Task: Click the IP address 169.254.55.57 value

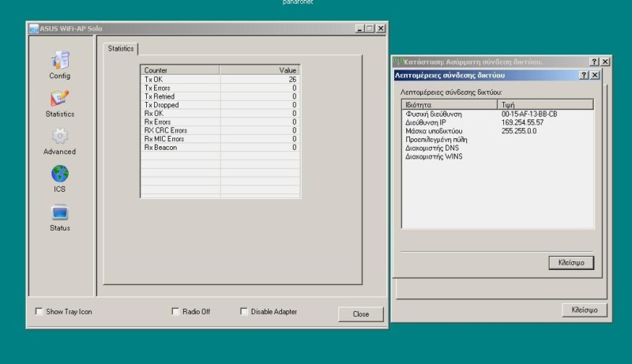Action: (522, 122)
